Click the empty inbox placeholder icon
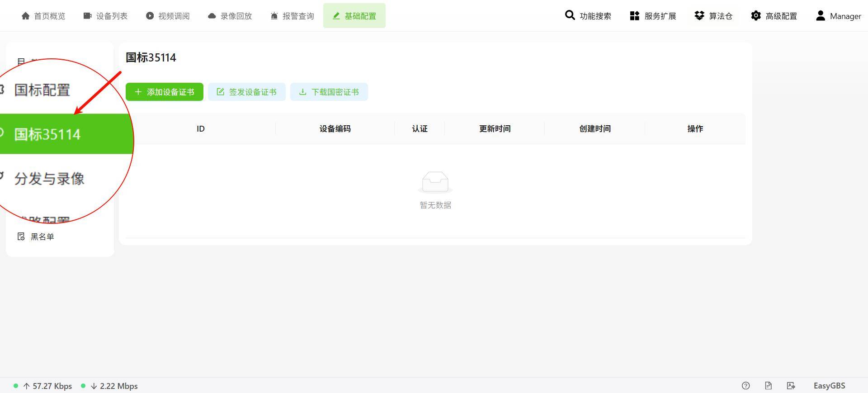This screenshot has height=393, width=868. pyautogui.click(x=435, y=182)
